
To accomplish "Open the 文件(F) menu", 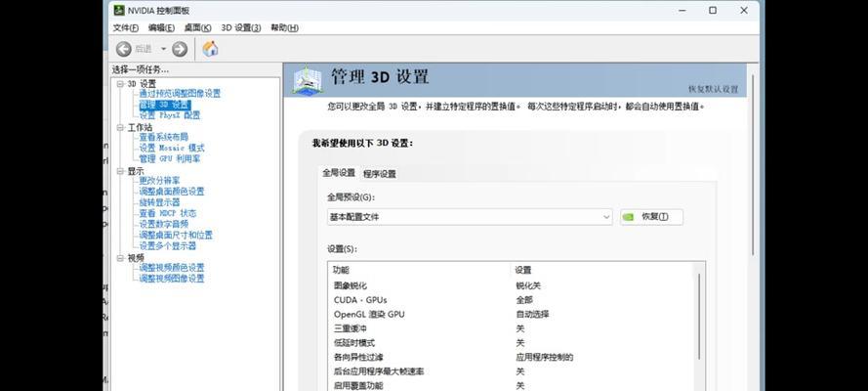I will coord(126,27).
